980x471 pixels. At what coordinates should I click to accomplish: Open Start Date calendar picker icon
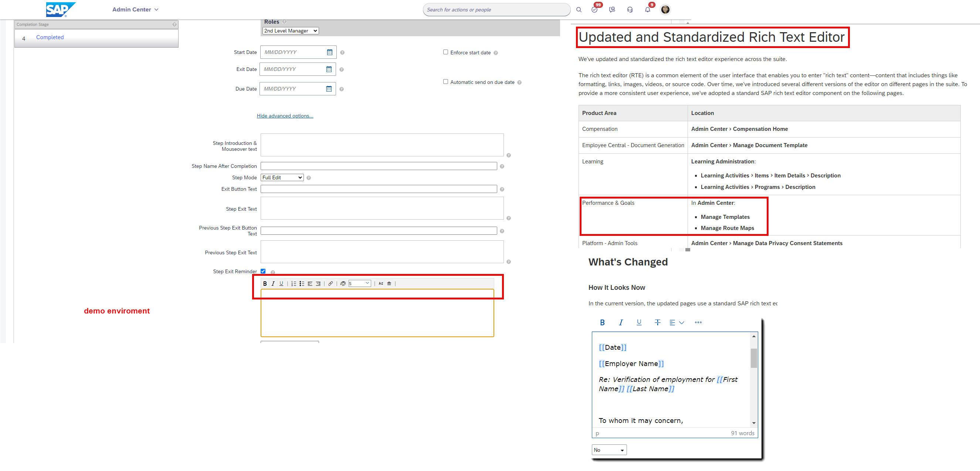point(330,52)
